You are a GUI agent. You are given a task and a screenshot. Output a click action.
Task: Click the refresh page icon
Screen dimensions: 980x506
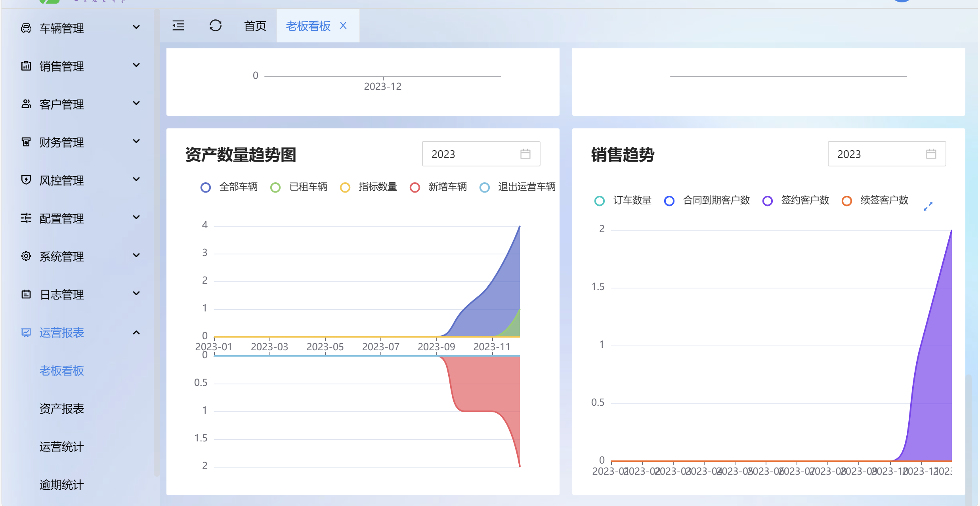[215, 26]
